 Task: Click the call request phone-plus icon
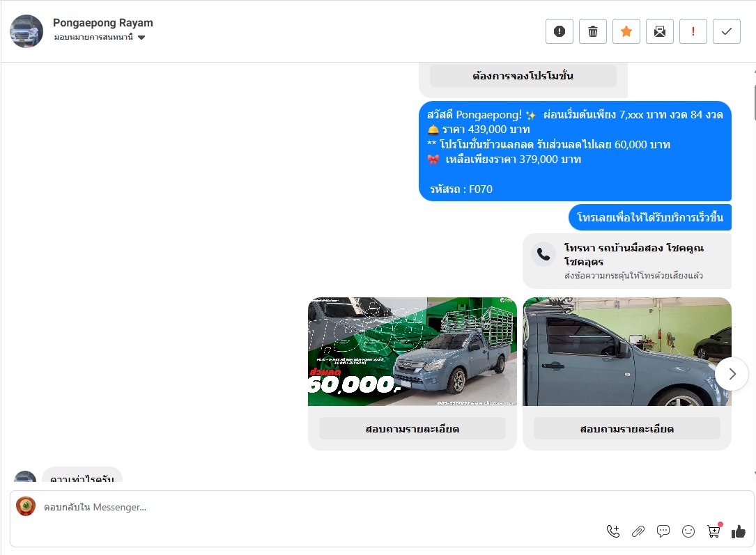613,531
